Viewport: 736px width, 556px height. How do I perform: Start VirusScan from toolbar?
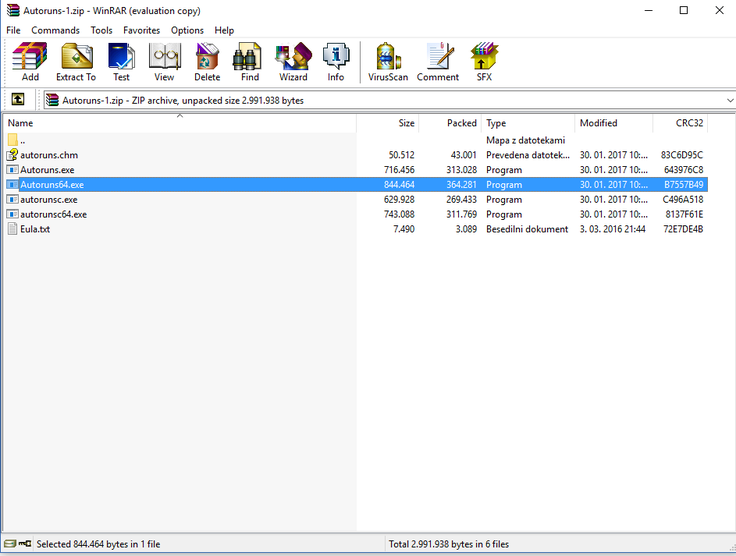point(388,56)
